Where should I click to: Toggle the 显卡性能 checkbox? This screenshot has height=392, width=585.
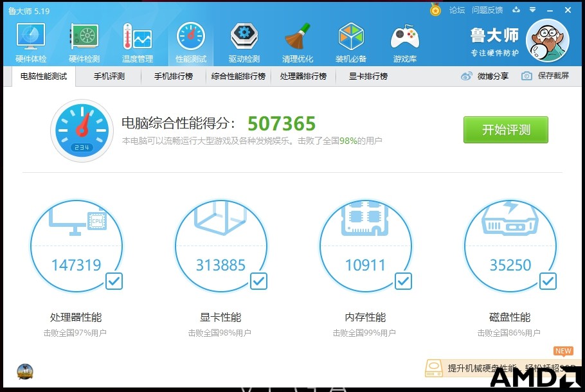(258, 281)
